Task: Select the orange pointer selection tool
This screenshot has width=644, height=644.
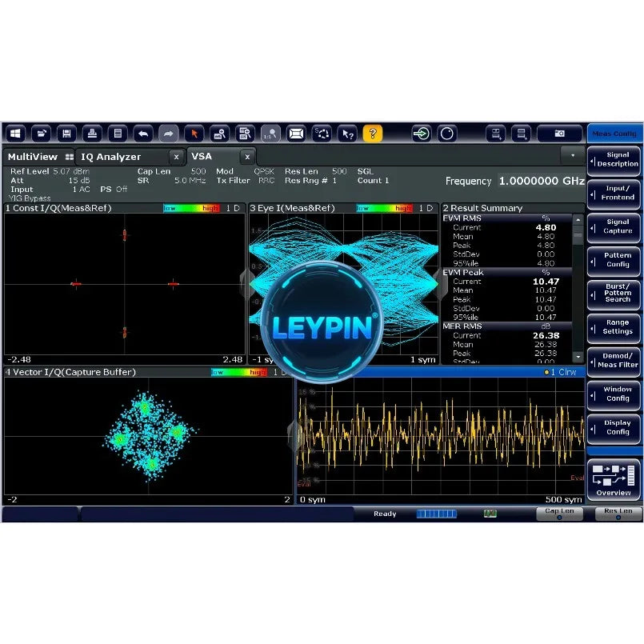Action: point(194,134)
